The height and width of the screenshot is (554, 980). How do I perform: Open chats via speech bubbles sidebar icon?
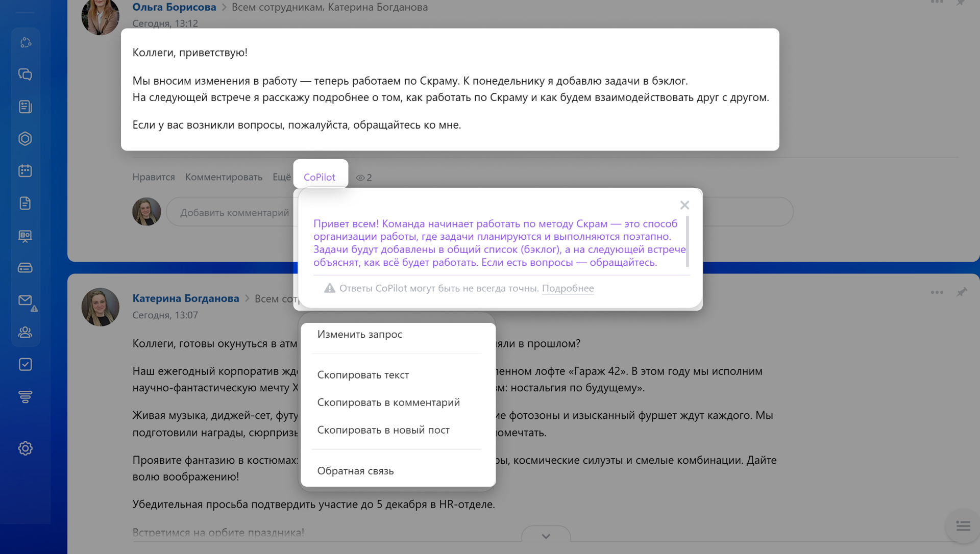tap(25, 74)
